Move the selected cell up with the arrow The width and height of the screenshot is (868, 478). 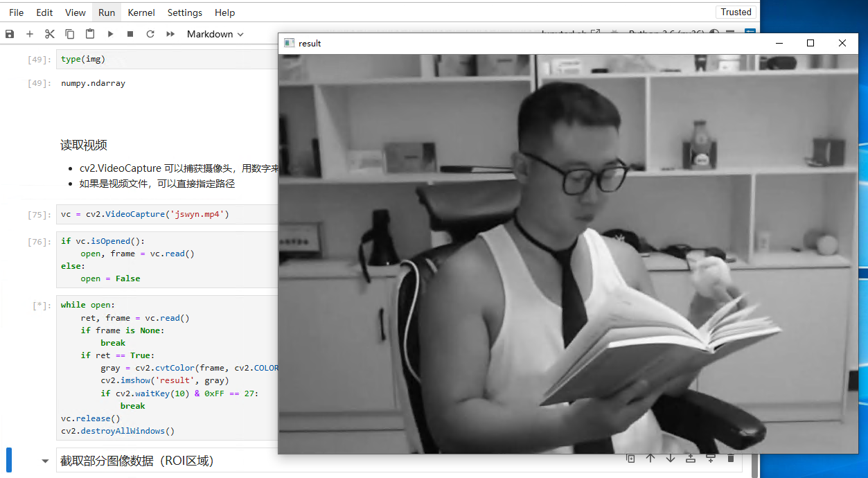click(x=650, y=458)
